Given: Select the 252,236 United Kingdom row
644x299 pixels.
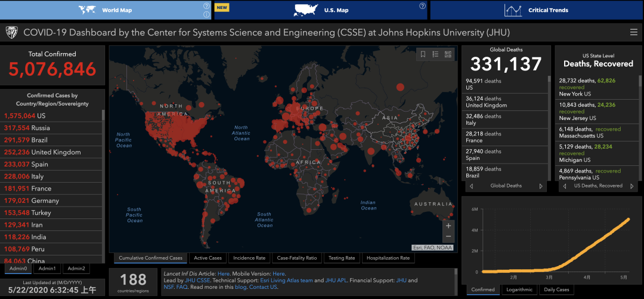Looking at the screenshot, I should [x=51, y=152].
